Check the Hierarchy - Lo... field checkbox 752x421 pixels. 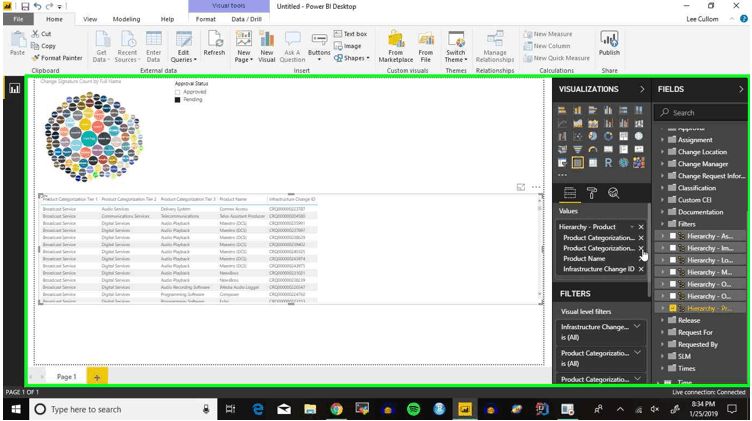coord(672,260)
